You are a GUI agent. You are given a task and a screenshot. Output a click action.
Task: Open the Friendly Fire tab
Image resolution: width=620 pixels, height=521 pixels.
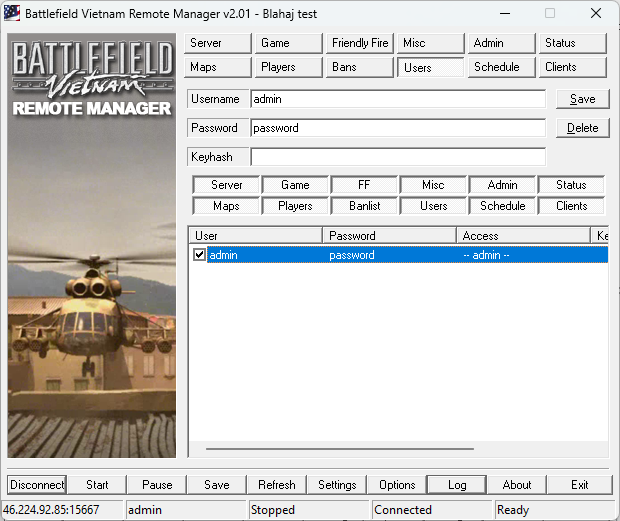tap(360, 43)
